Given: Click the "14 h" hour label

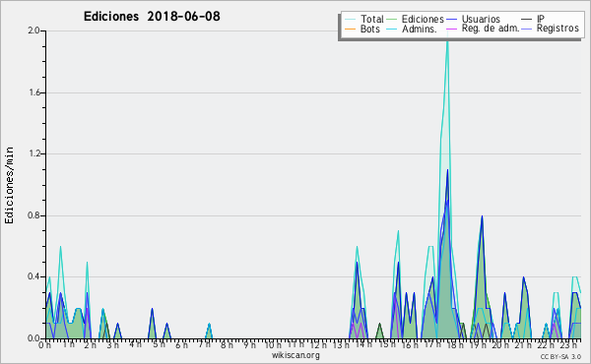Looking at the screenshot, I should tap(363, 344).
